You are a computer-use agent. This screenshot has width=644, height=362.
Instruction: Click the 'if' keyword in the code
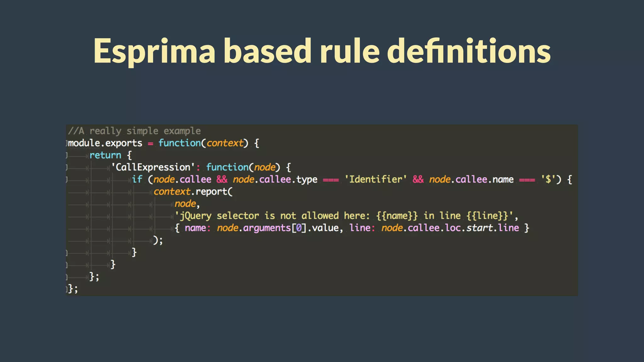pyautogui.click(x=137, y=179)
